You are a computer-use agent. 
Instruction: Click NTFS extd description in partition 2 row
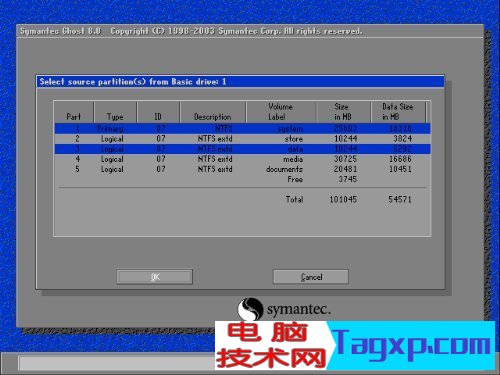coord(215,139)
